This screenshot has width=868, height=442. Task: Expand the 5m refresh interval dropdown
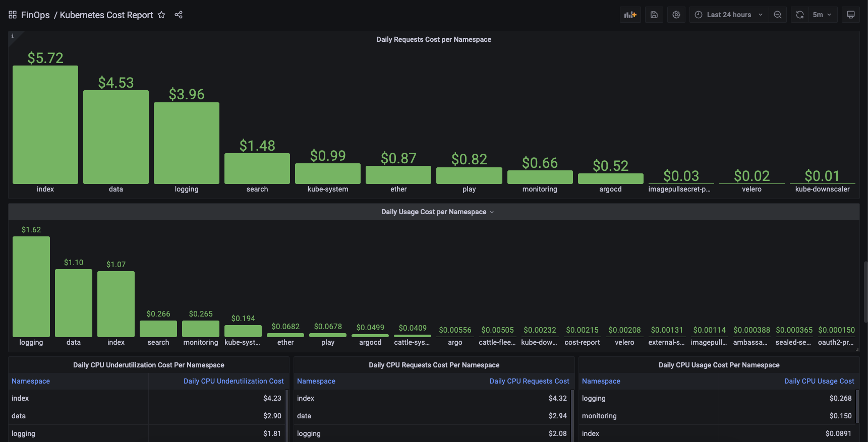click(823, 15)
